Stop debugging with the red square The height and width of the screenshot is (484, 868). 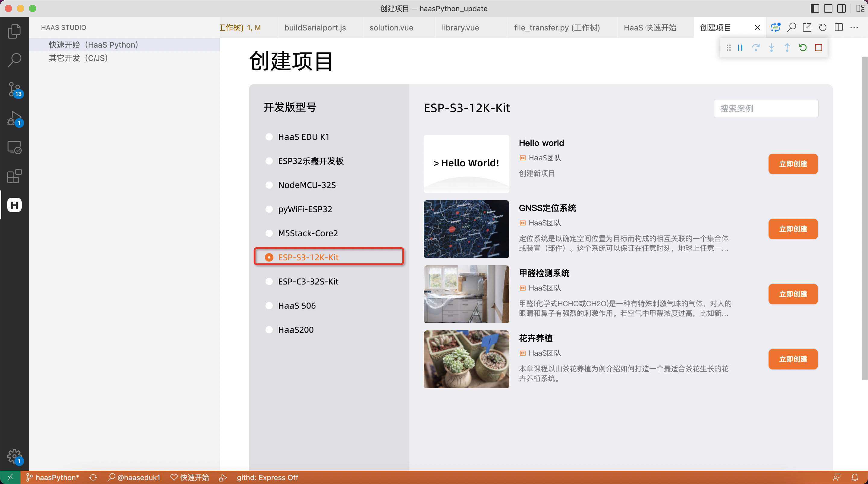click(819, 48)
